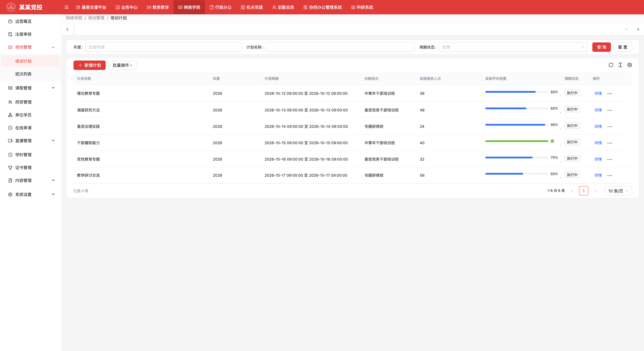Expand the 内容管理 sidebar group
The image size is (644, 351).
click(31, 180)
